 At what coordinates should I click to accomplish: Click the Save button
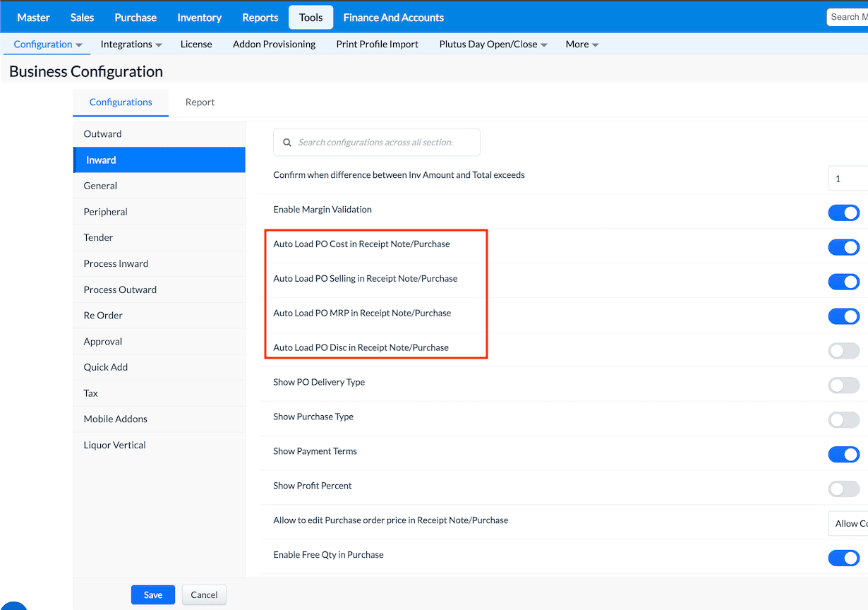click(x=153, y=595)
